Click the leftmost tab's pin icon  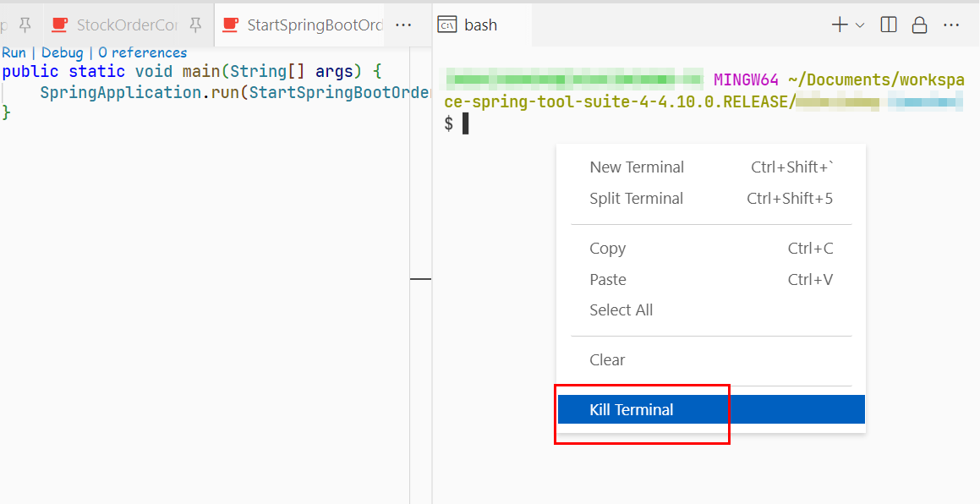click(25, 25)
